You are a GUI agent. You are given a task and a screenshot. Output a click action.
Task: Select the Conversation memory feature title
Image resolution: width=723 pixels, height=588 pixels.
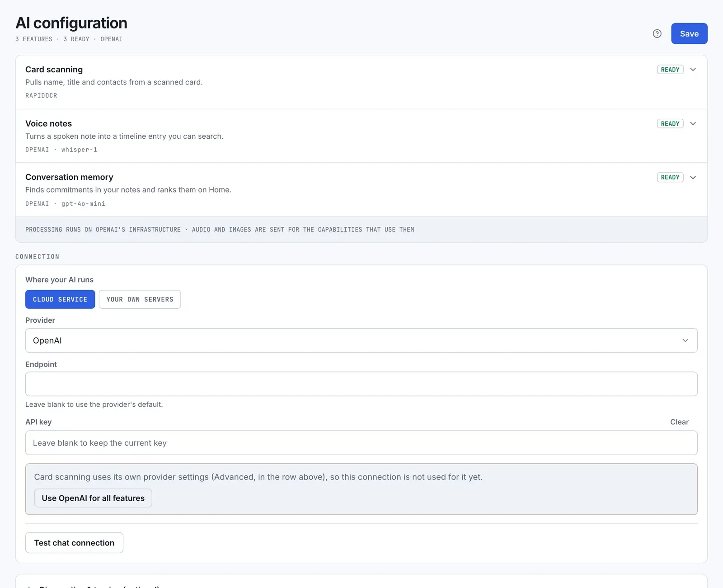[69, 177]
